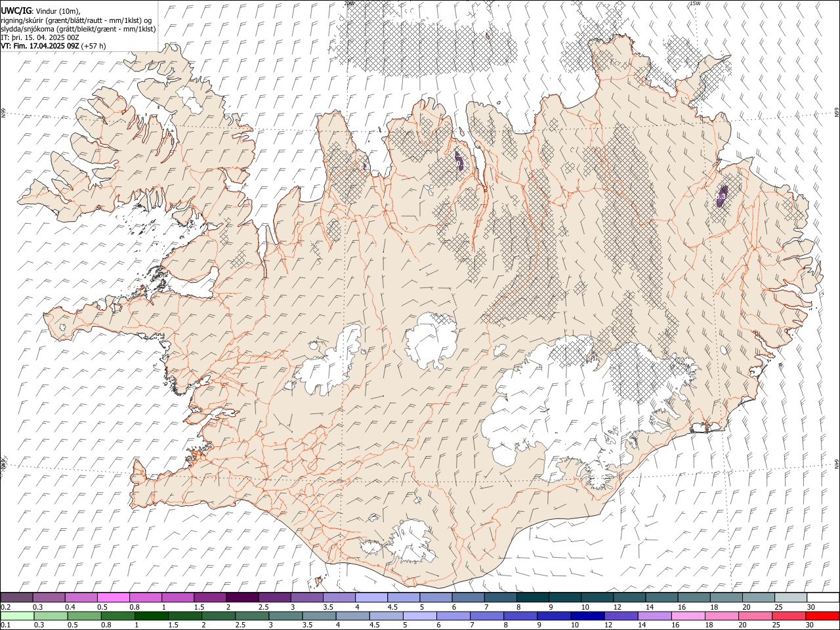Pick the upper scale swatch between 12 and 14
The image size is (840, 630).
point(629,597)
